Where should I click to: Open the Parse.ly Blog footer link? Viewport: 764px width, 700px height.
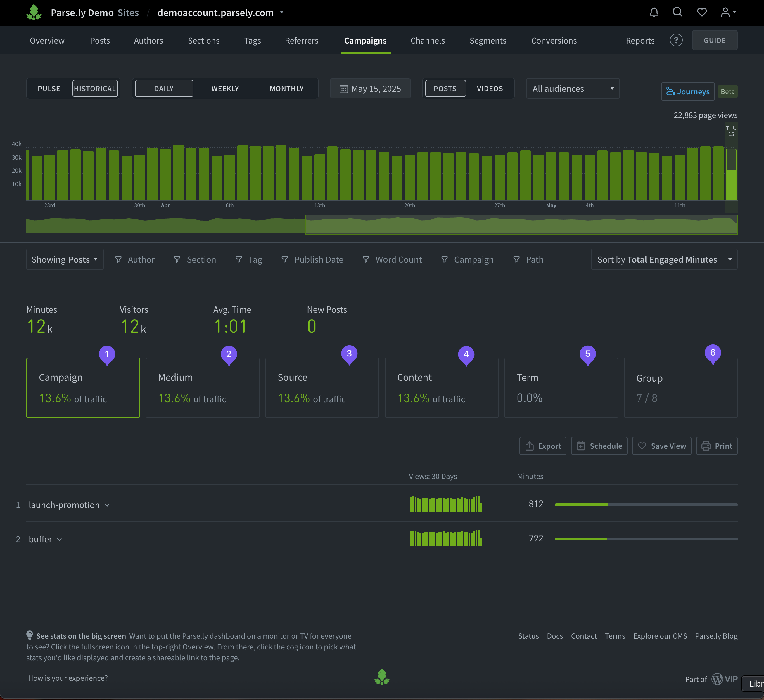click(716, 636)
